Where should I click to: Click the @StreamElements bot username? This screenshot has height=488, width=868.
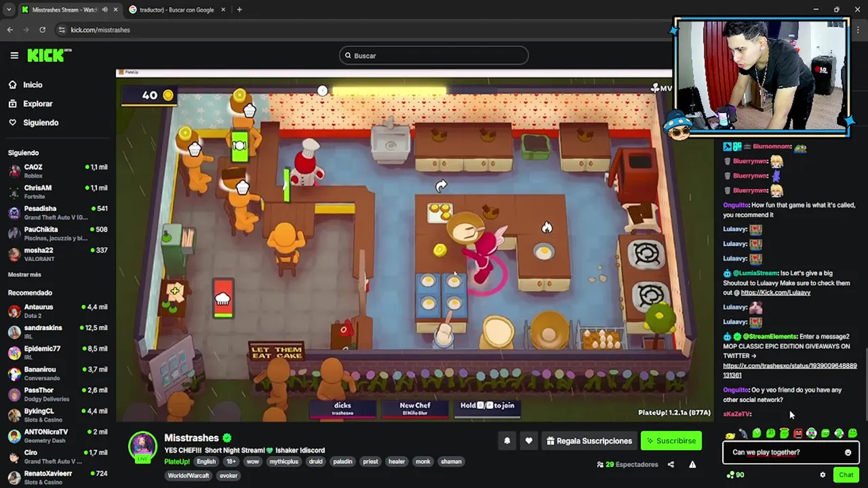coord(770,337)
